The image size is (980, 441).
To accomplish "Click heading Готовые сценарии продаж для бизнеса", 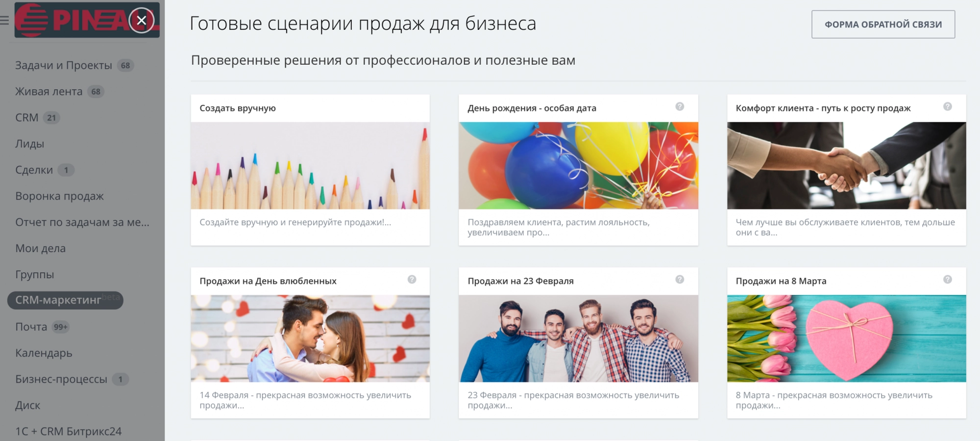I will pyautogui.click(x=363, y=24).
